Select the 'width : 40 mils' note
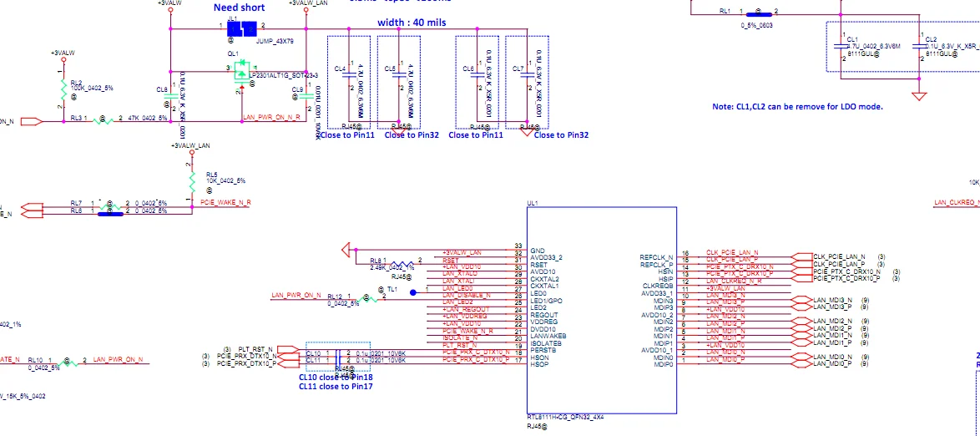The width and height of the screenshot is (980, 436). point(412,23)
